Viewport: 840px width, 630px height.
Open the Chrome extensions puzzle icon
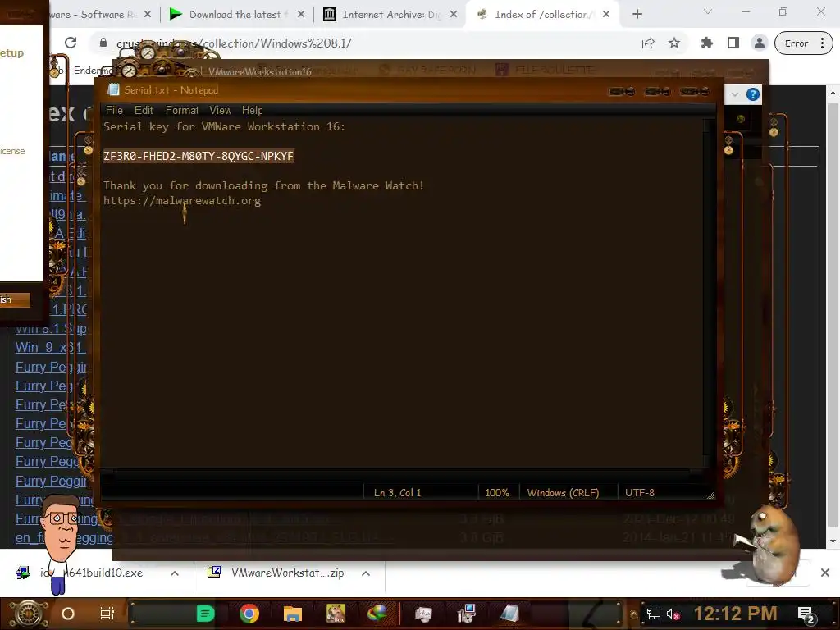[707, 43]
